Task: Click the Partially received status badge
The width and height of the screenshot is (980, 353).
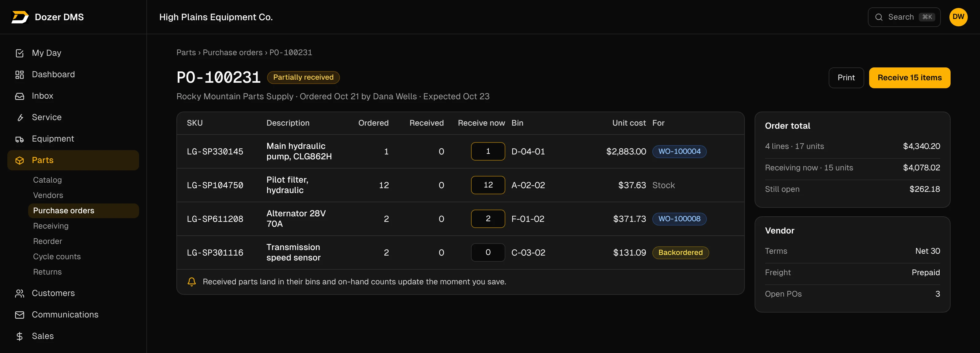Action: pos(303,77)
